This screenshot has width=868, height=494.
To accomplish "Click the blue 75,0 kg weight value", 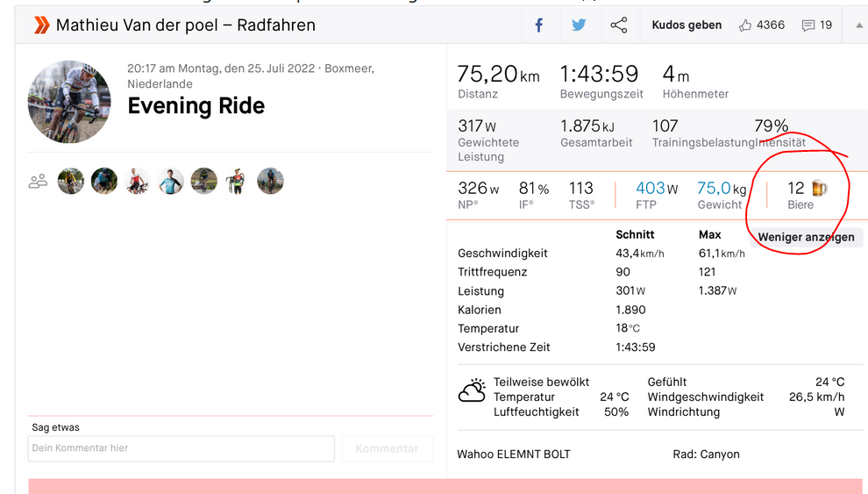I will (722, 188).
